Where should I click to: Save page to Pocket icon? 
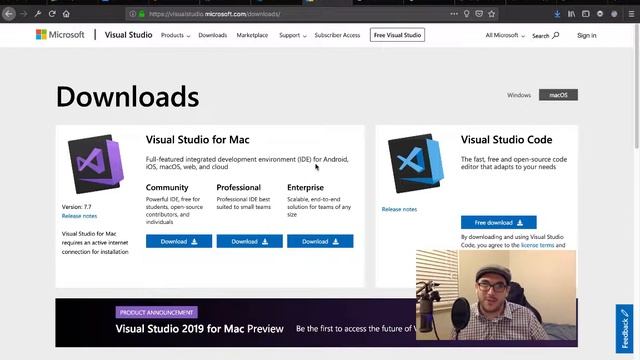(479, 14)
